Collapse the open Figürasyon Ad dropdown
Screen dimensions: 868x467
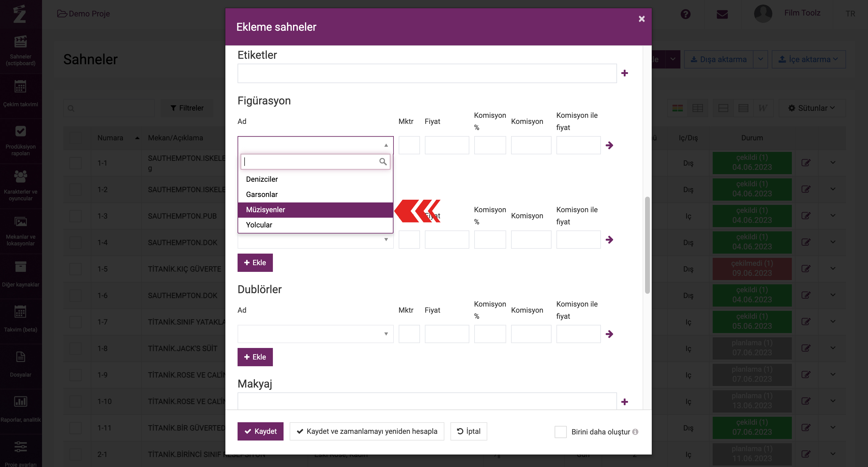coord(316,145)
